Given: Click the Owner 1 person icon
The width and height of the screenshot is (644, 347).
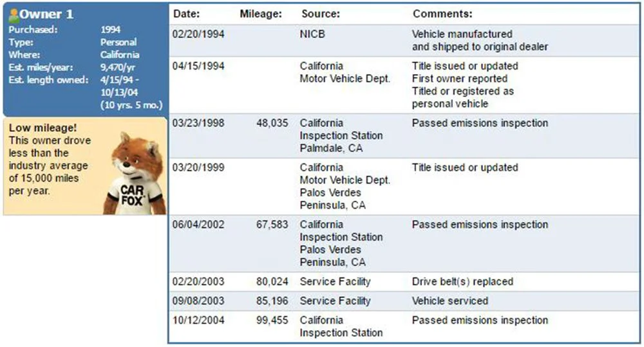Looking at the screenshot, I should tap(14, 14).
